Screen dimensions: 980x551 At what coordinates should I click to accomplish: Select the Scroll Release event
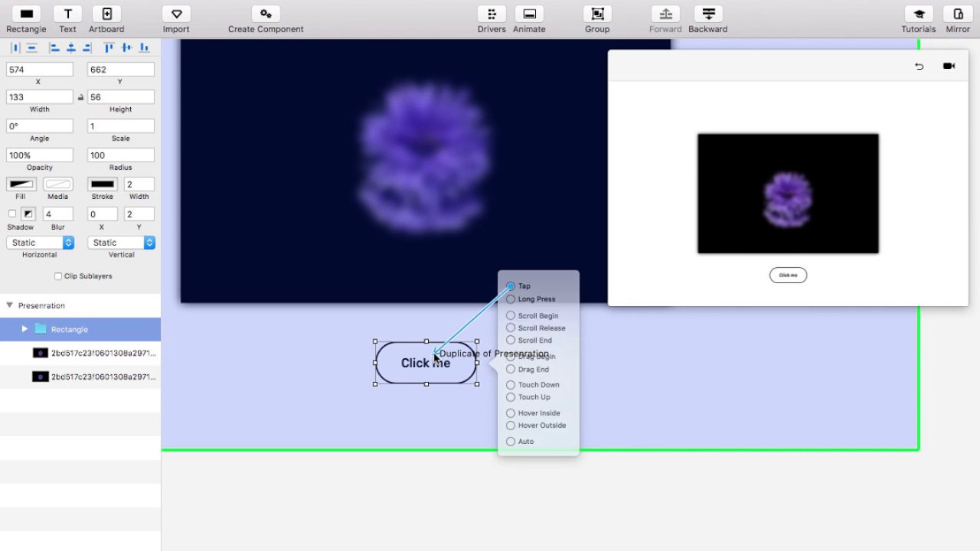(x=511, y=328)
